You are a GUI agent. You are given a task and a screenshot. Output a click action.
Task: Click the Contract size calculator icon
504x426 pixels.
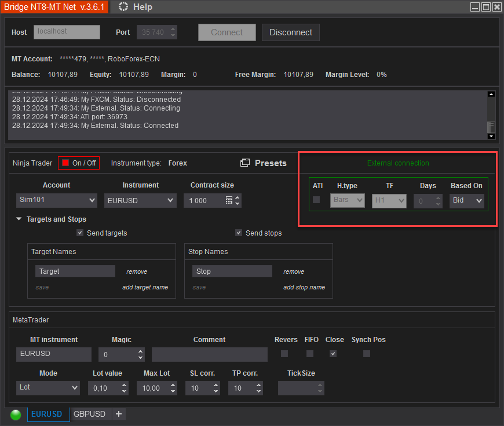point(229,200)
